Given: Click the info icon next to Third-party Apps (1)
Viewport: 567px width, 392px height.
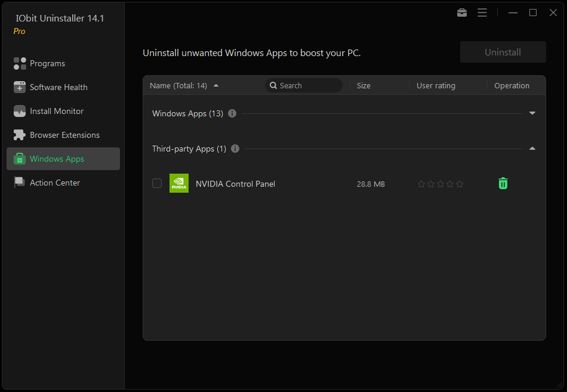Looking at the screenshot, I should point(235,149).
